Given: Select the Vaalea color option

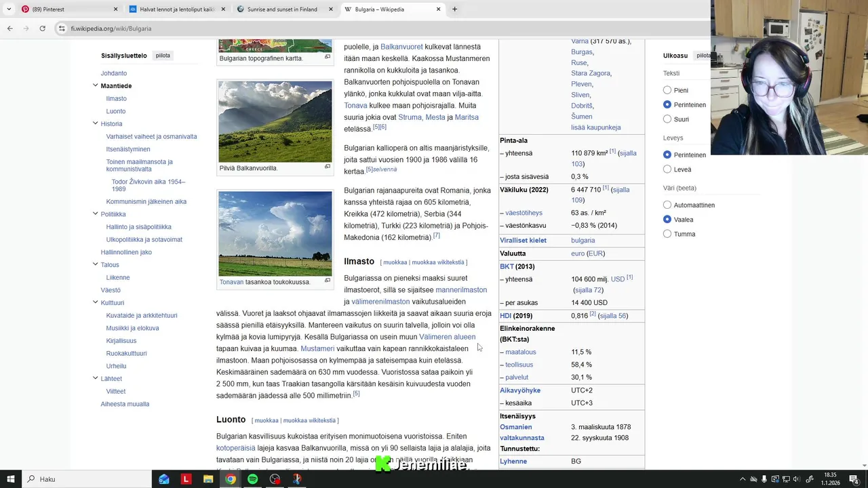Looking at the screenshot, I should (667, 220).
